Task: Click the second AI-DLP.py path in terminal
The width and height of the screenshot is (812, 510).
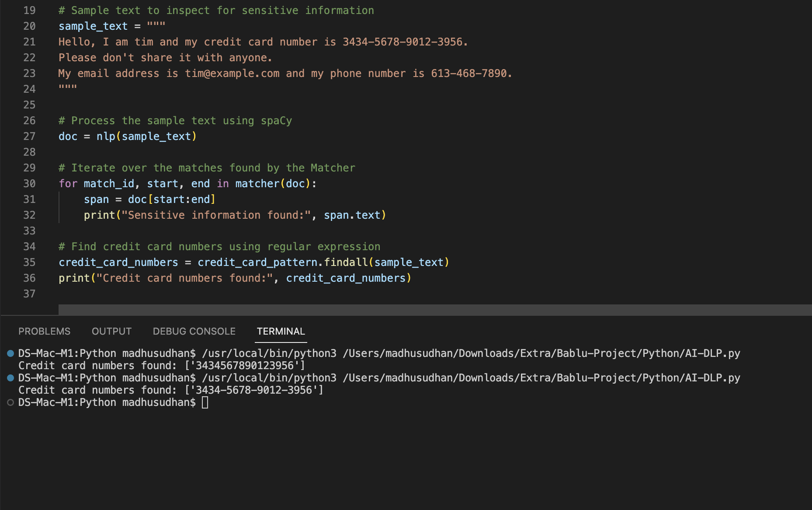Action: [541, 378]
